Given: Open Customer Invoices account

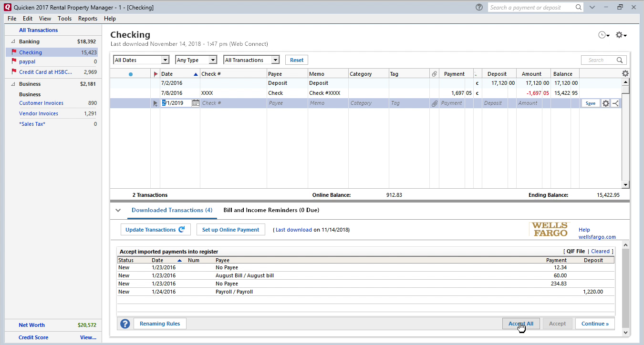Looking at the screenshot, I should click(x=41, y=103).
